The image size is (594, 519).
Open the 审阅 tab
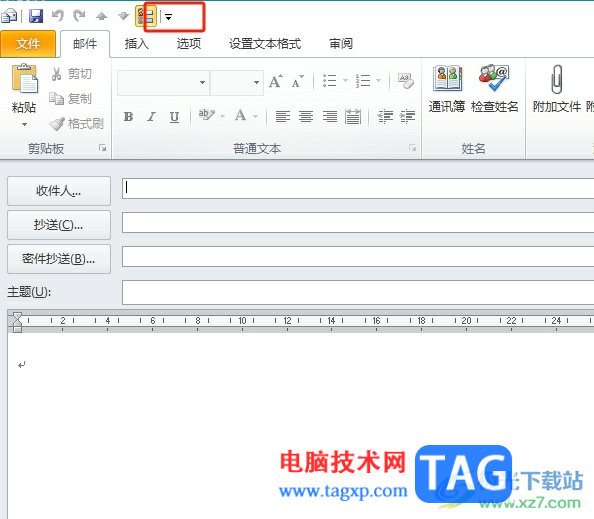coord(341,44)
